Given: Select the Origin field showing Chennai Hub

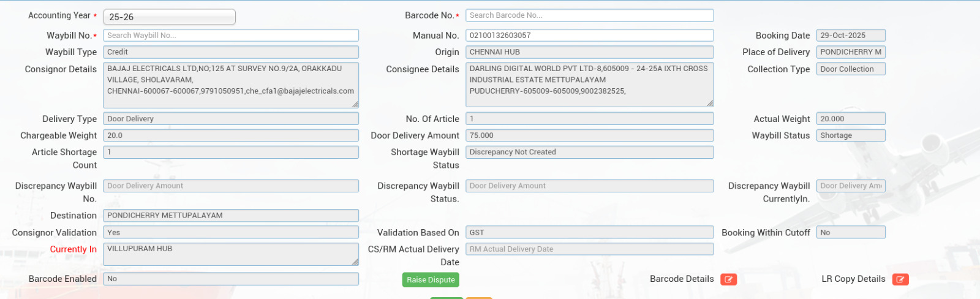Looking at the screenshot, I should 589,52.
